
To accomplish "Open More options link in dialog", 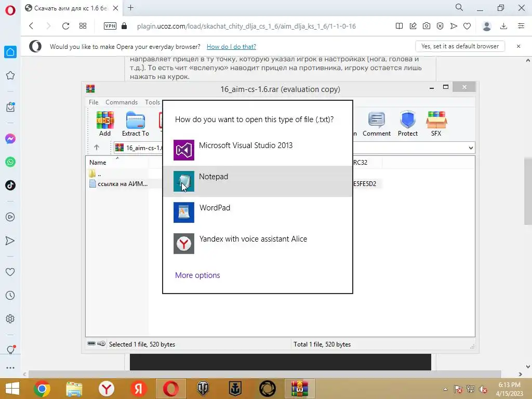I will tap(197, 275).
